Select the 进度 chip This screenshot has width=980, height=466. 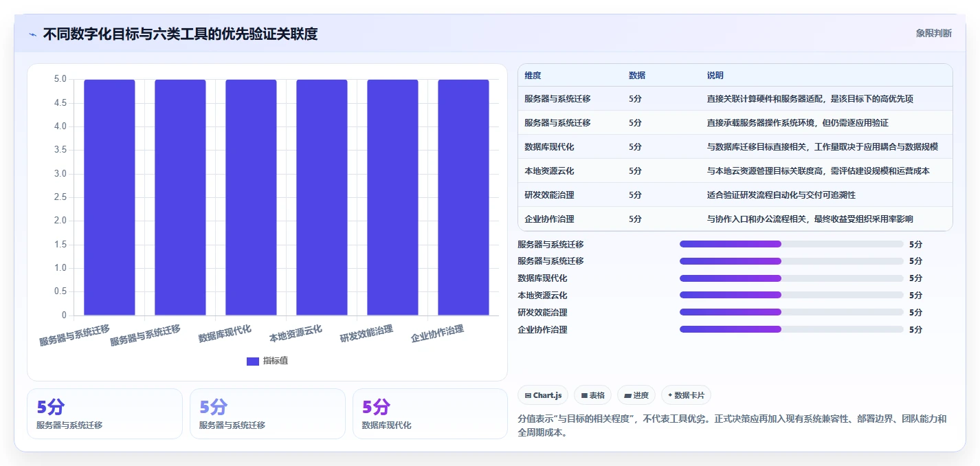(636, 395)
